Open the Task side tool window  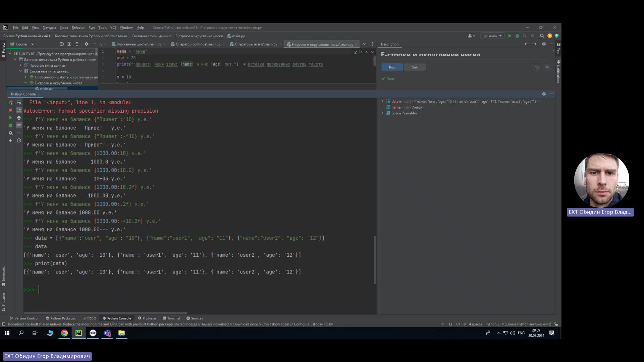(558, 48)
